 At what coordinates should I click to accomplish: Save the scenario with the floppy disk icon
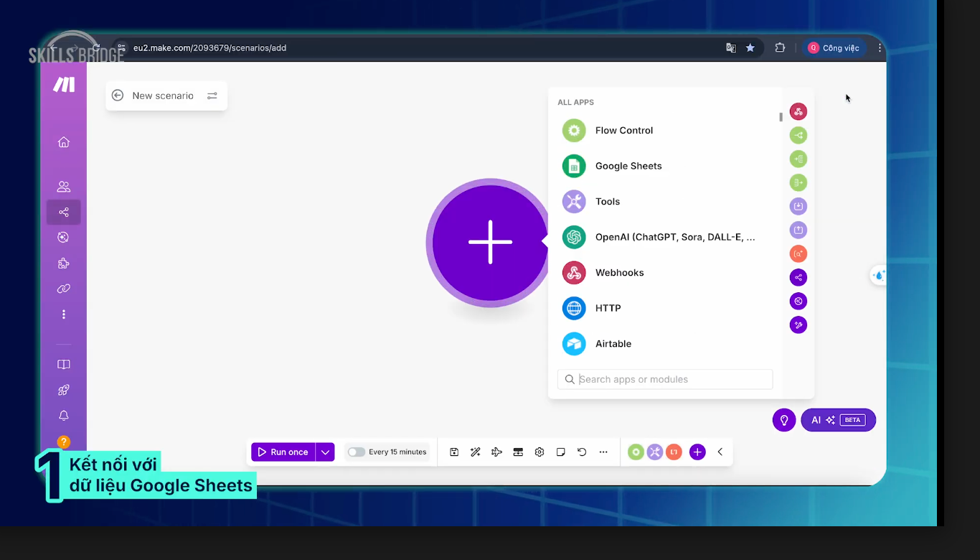coord(454,452)
